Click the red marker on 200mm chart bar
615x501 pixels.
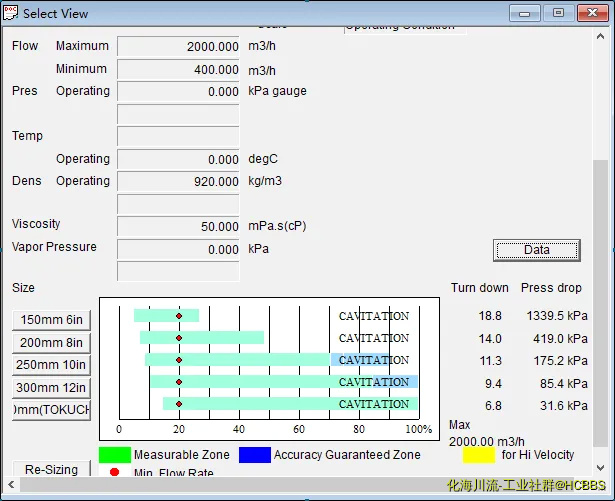pos(179,338)
